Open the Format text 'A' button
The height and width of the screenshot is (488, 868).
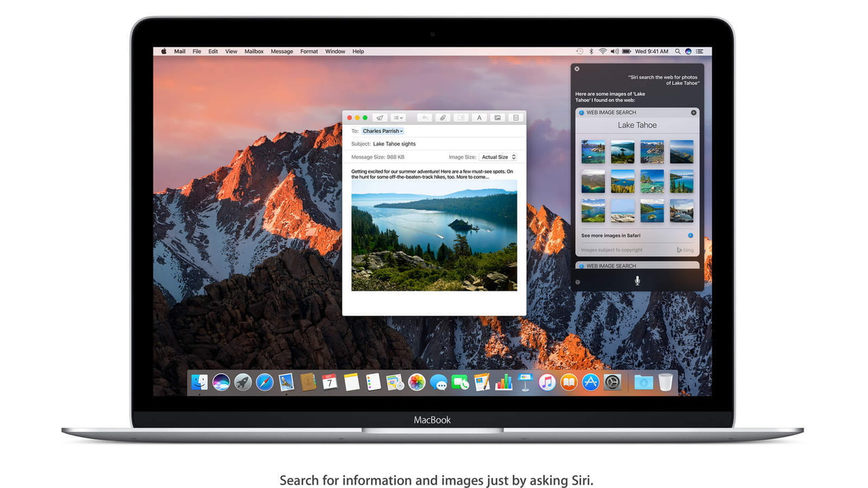[x=479, y=118]
